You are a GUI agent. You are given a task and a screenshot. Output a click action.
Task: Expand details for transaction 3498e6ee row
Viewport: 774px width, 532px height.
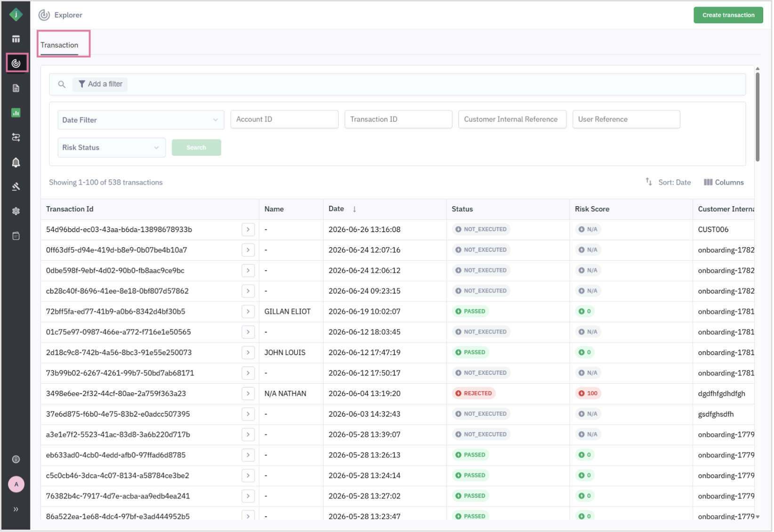click(248, 393)
